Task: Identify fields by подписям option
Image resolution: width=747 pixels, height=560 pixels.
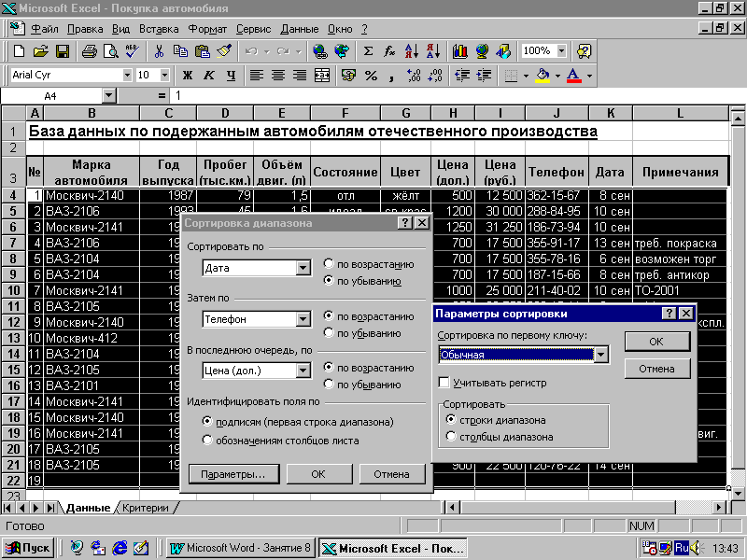Action: click(x=206, y=422)
